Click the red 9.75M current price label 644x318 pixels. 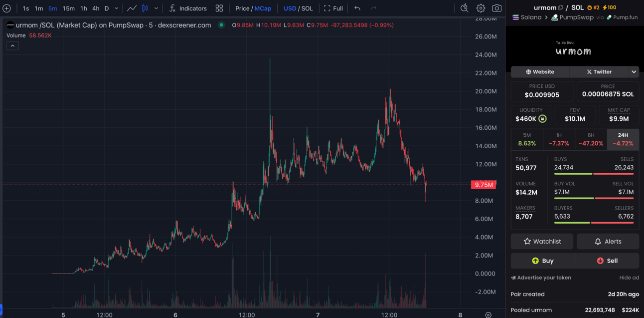(484, 185)
